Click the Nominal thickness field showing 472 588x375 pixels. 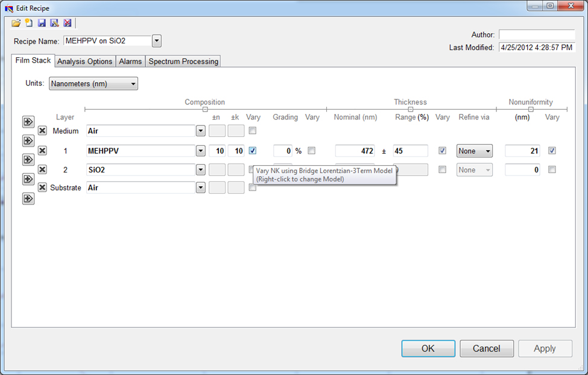[x=355, y=151]
